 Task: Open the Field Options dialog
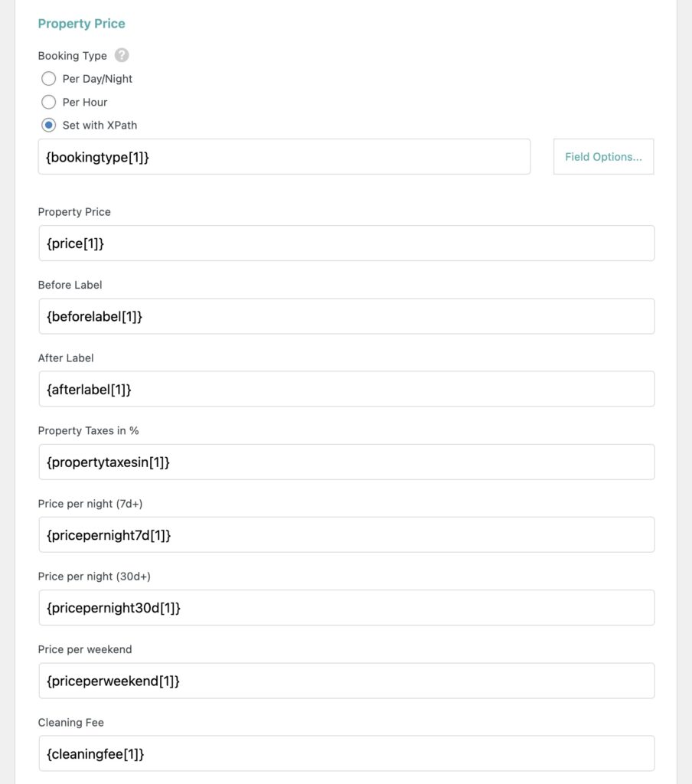click(x=603, y=156)
